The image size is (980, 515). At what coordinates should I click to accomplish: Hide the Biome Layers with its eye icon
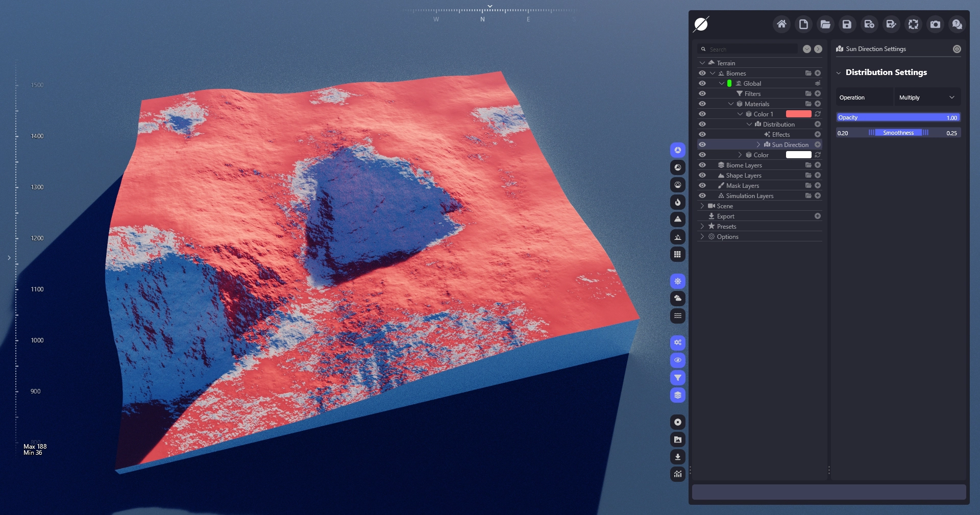702,165
